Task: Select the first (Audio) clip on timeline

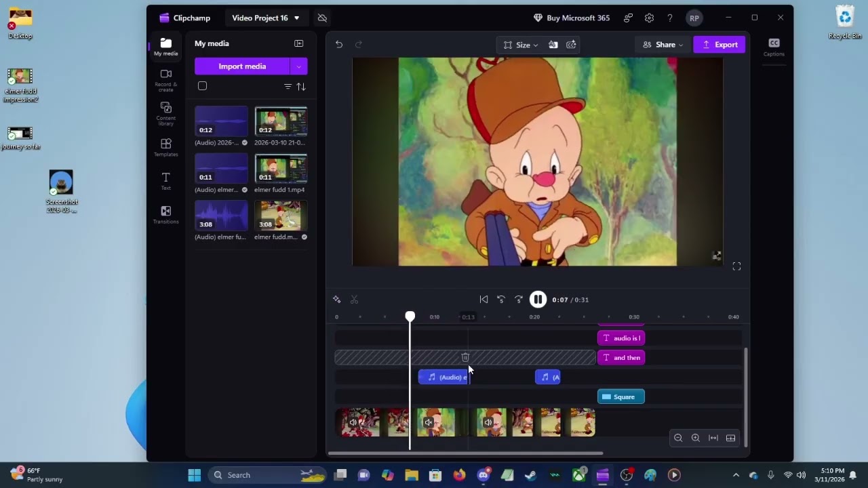Action: [x=444, y=378]
